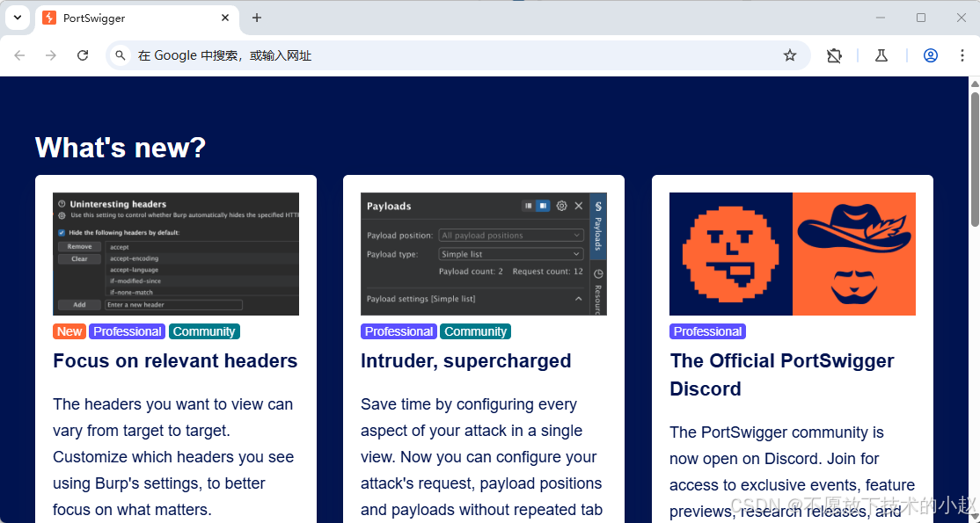980x523 pixels.
Task: Open a new tab with plus button
Action: (256, 18)
